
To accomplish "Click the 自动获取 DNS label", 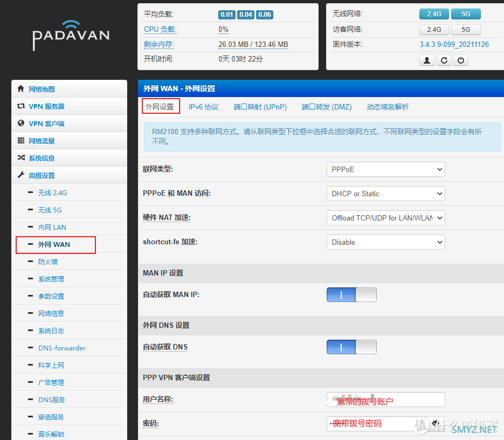I will pyautogui.click(x=165, y=347).
